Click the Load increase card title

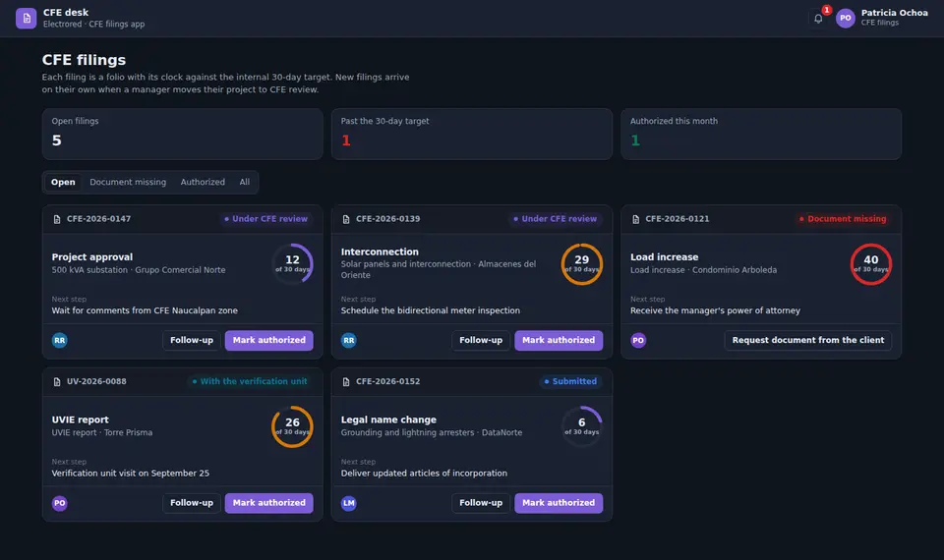(x=664, y=256)
